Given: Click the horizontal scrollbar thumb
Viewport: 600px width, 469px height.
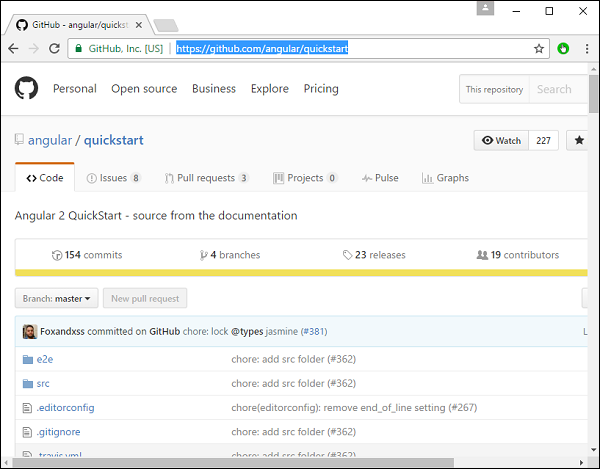Looking at the screenshot, I should (x=233, y=462).
